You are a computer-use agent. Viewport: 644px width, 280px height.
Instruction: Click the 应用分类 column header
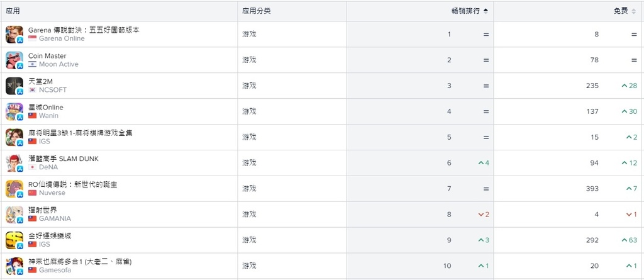tap(257, 11)
